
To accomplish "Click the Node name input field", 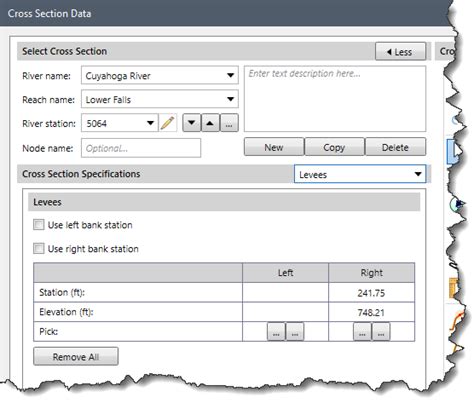I will (141, 148).
